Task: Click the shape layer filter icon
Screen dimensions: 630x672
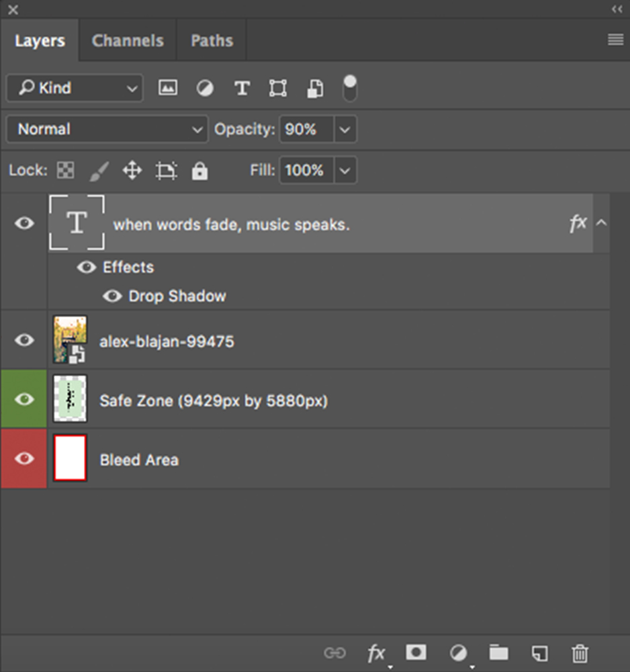Action: (x=278, y=88)
